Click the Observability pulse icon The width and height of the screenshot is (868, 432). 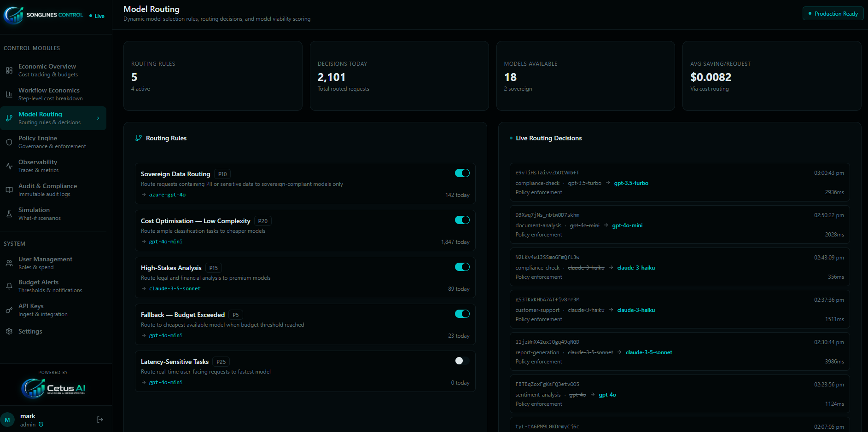pyautogui.click(x=9, y=166)
